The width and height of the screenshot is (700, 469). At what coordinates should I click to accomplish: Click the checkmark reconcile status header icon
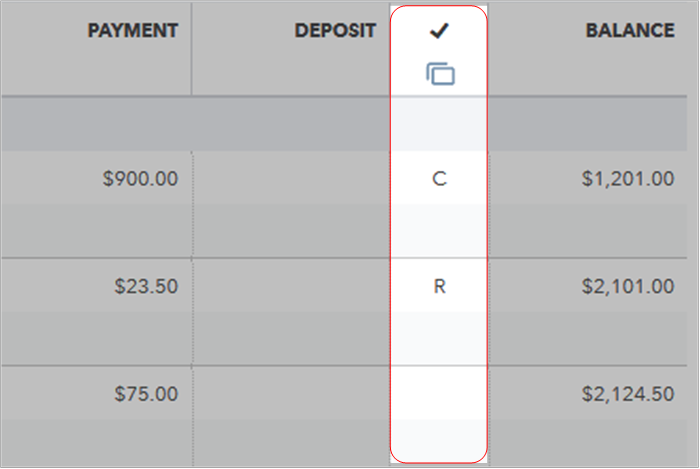[x=438, y=31]
